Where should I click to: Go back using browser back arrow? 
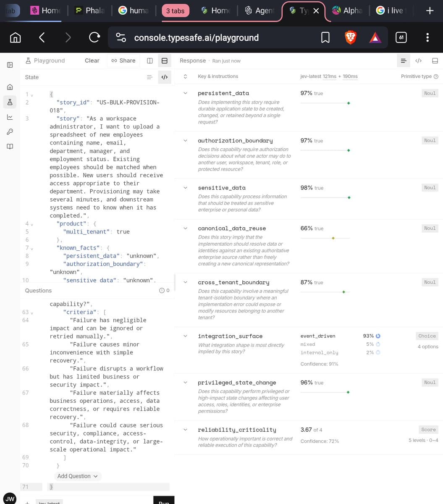(x=42, y=38)
